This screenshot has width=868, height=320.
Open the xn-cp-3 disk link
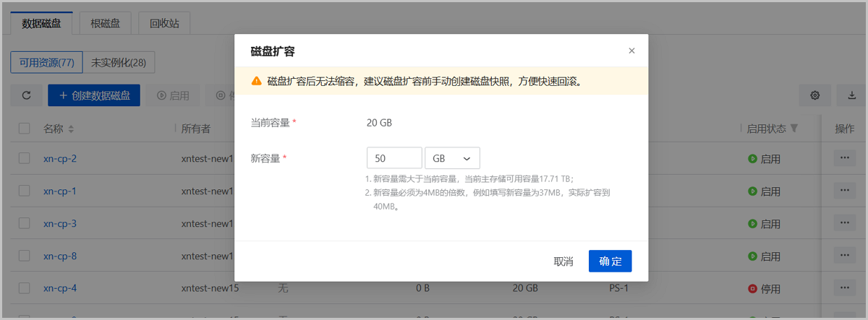click(60, 223)
